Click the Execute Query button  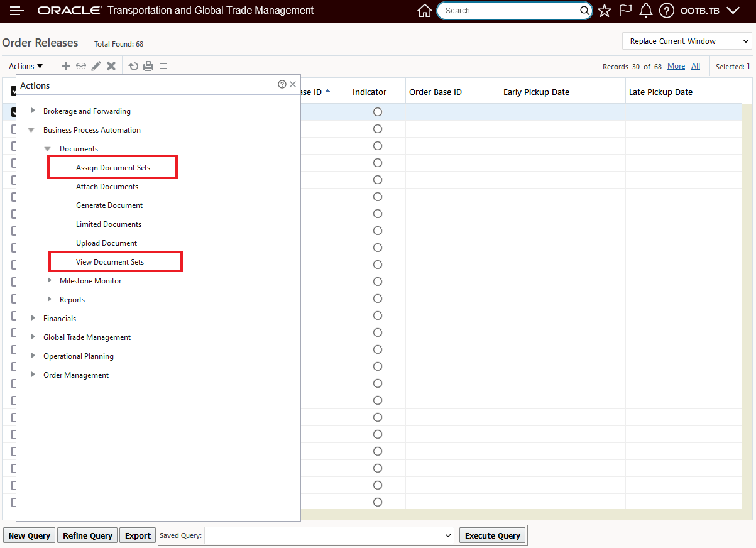(x=492, y=535)
